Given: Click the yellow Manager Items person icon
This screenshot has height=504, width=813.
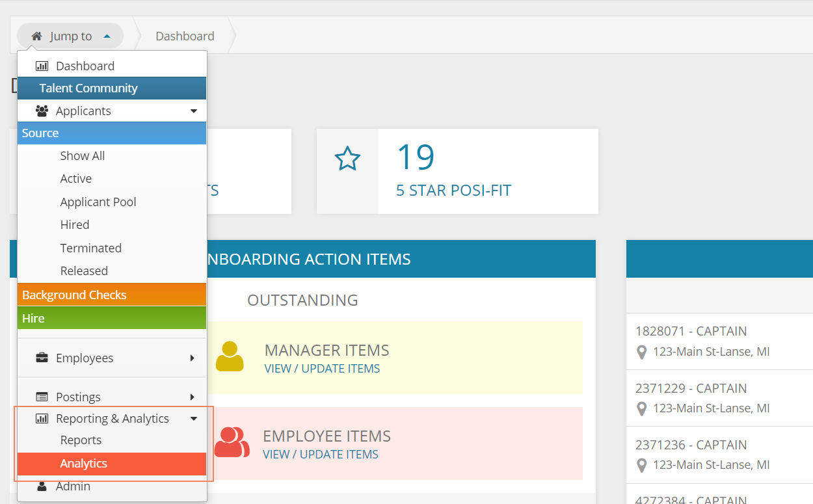Looking at the screenshot, I should [x=229, y=357].
